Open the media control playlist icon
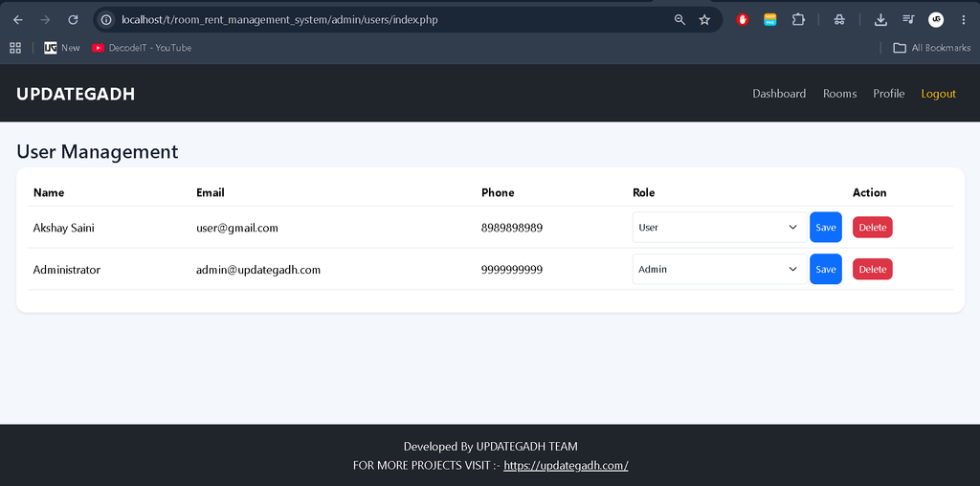980x486 pixels. pos(908,20)
